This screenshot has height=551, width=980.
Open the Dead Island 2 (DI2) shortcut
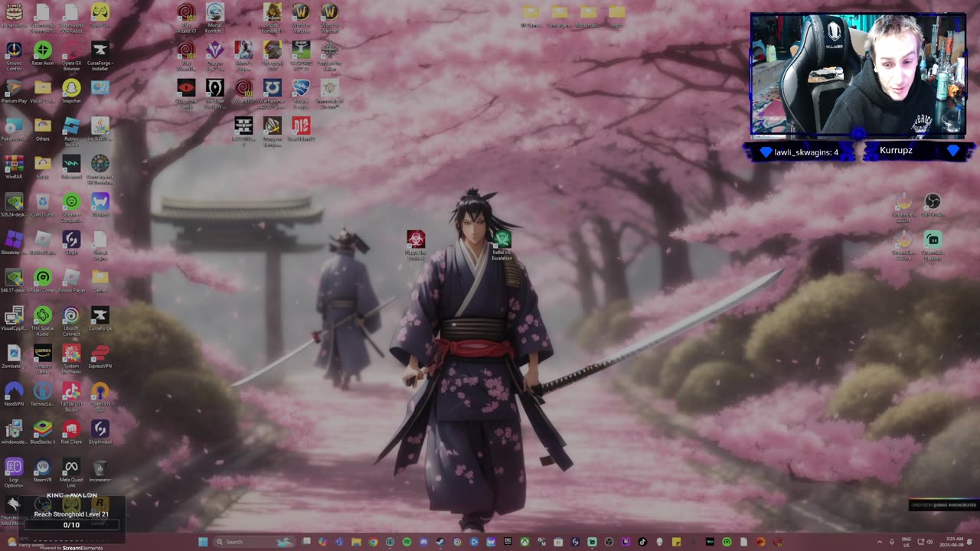(x=301, y=129)
